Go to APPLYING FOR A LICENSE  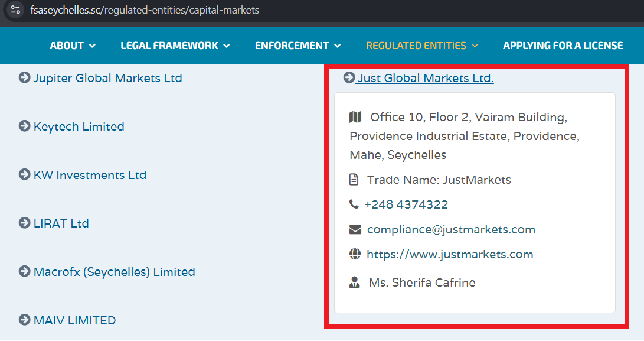(563, 46)
